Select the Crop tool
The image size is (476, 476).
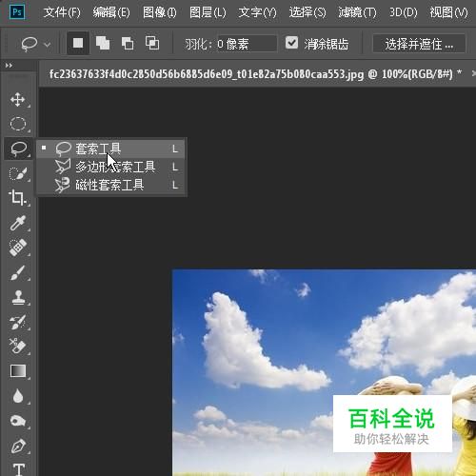tap(18, 198)
